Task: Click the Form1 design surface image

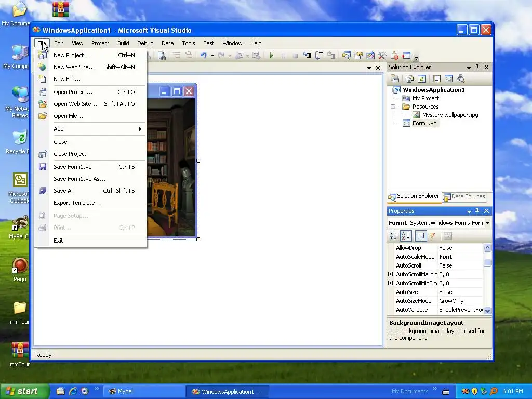Action: [x=171, y=167]
